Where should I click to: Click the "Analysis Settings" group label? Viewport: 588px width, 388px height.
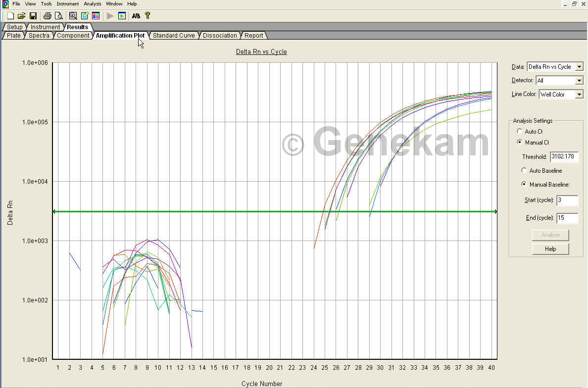click(533, 121)
